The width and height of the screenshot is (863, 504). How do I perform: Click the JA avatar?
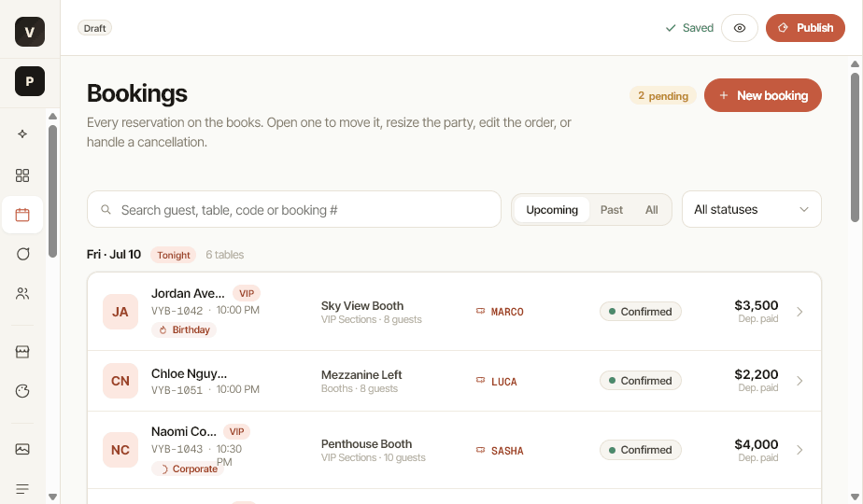[x=120, y=312]
